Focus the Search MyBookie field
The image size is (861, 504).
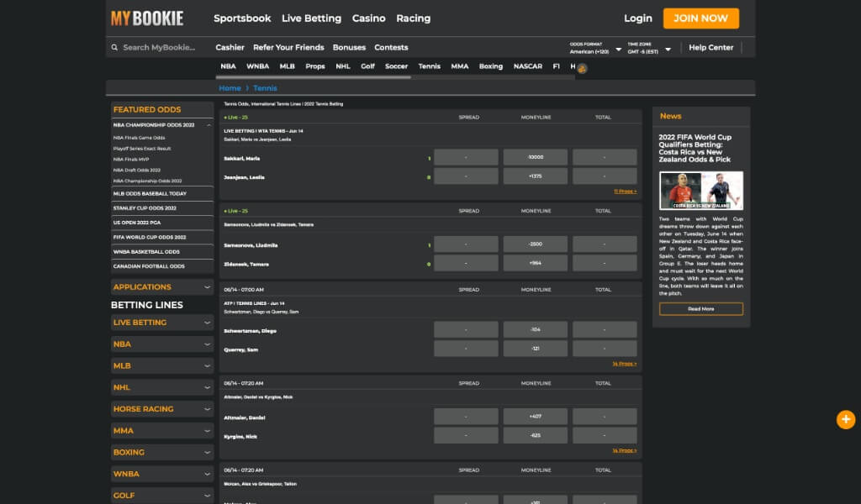159,48
